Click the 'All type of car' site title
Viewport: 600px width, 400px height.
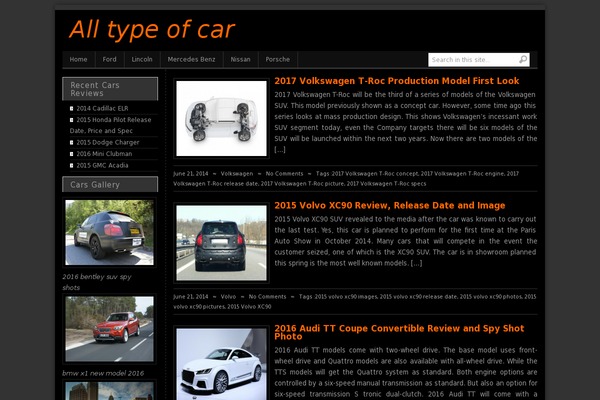(x=152, y=29)
